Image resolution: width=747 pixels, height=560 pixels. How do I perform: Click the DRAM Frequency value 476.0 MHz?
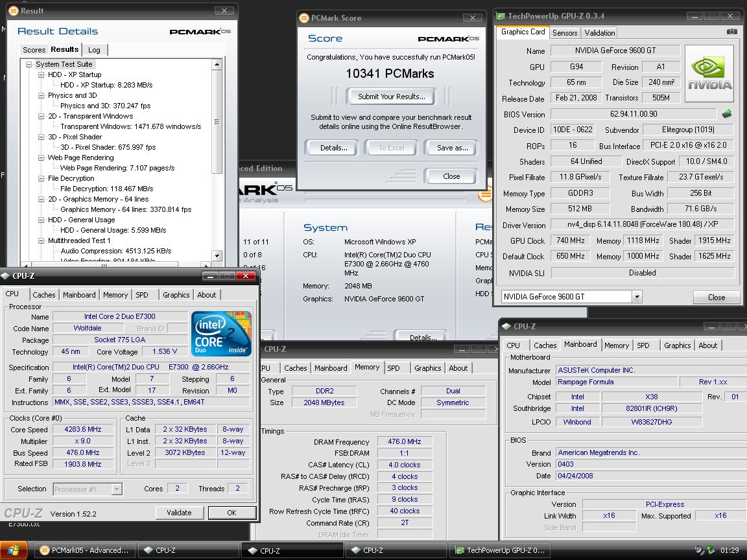(x=405, y=441)
